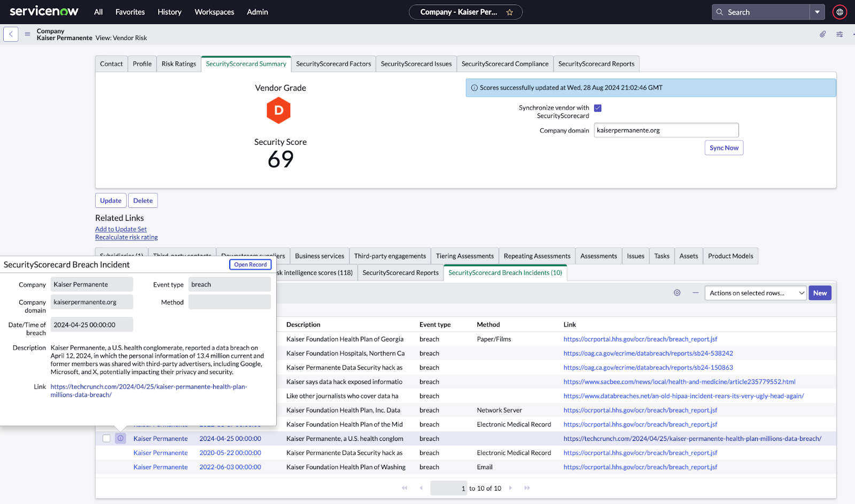Open the Workspaces menu
This screenshot has height=504, width=855.
(x=214, y=12)
